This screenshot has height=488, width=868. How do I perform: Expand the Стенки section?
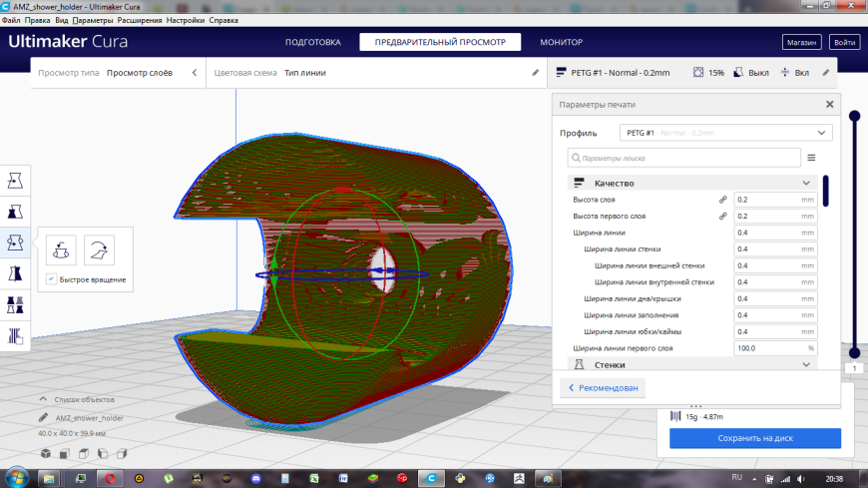pyautogui.click(x=692, y=364)
